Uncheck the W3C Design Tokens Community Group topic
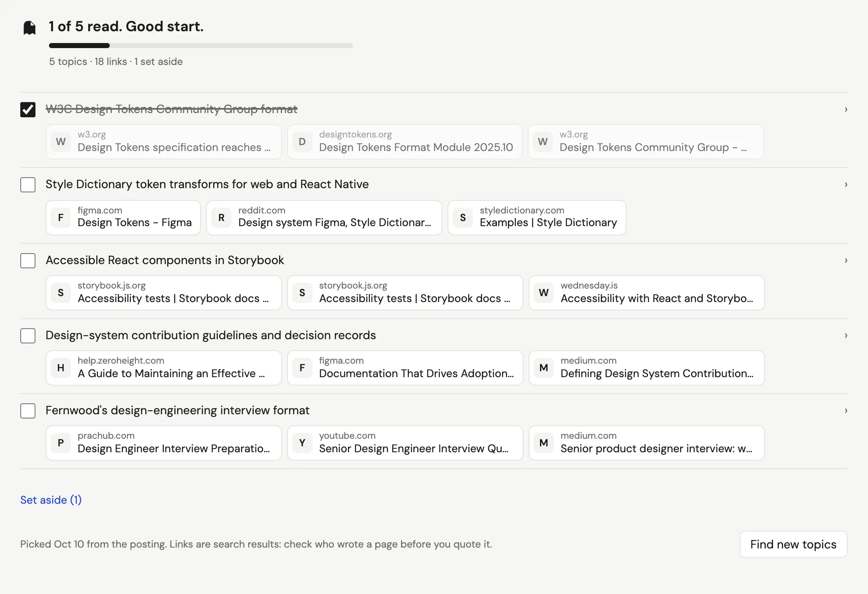 [x=28, y=110]
